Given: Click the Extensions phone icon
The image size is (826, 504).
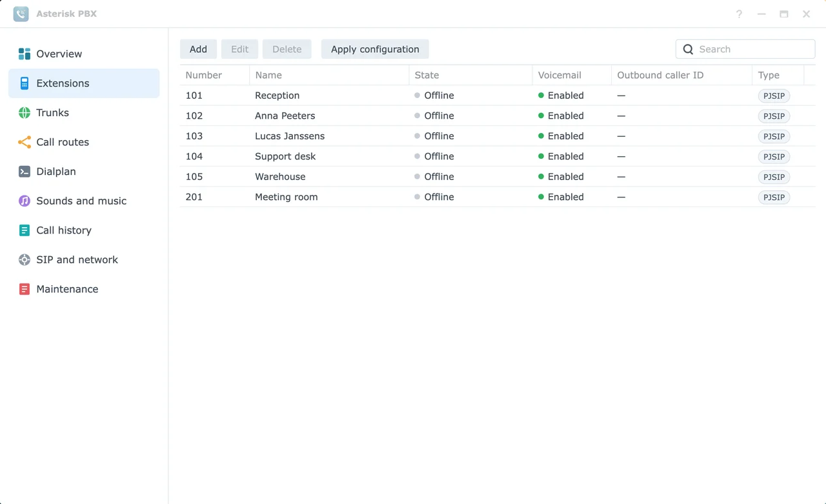Looking at the screenshot, I should pyautogui.click(x=25, y=83).
